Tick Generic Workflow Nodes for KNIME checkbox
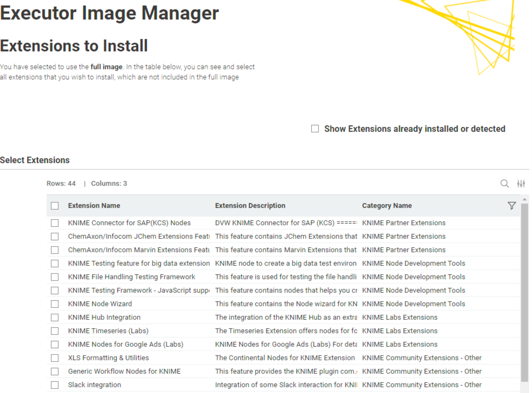This screenshot has width=532, height=393. click(x=55, y=372)
